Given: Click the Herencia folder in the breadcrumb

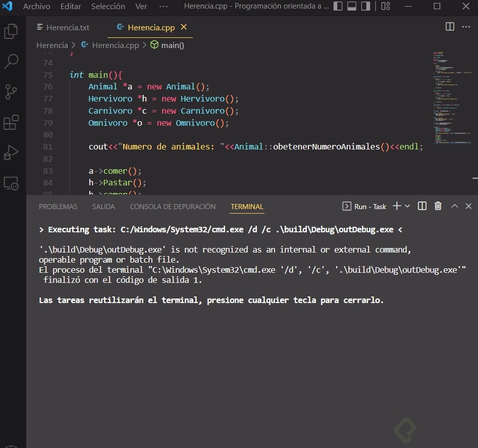Looking at the screenshot, I should pos(51,45).
